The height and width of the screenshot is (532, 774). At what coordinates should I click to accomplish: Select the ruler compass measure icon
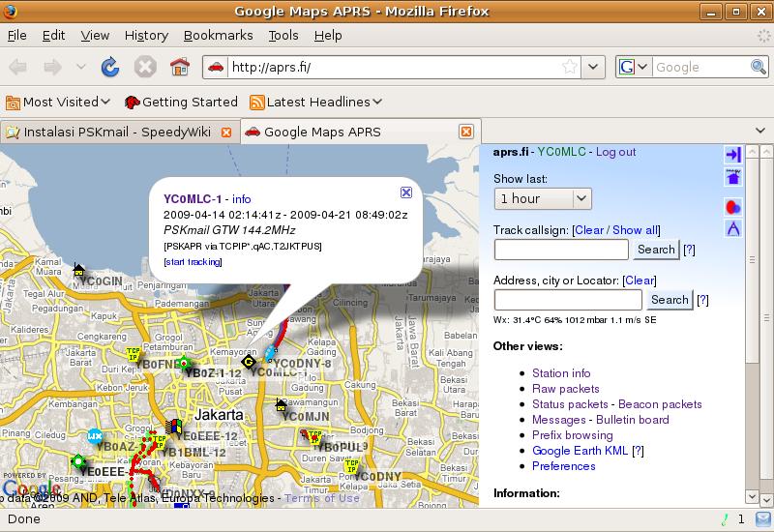coord(732,229)
